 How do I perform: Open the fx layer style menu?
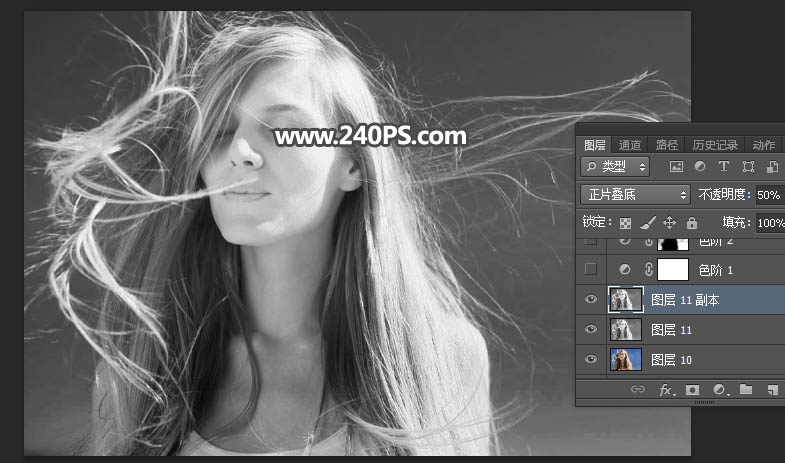pyautogui.click(x=666, y=389)
